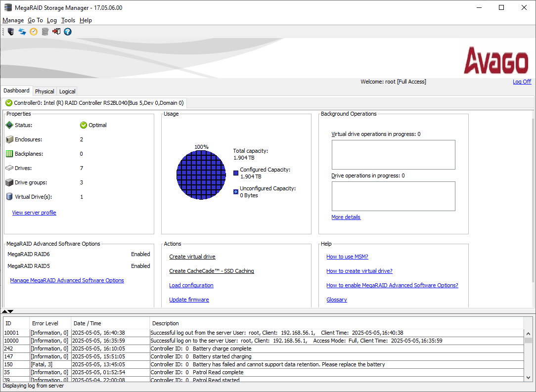
Task: Click the Virtual drive operations list box
Action: click(x=394, y=154)
